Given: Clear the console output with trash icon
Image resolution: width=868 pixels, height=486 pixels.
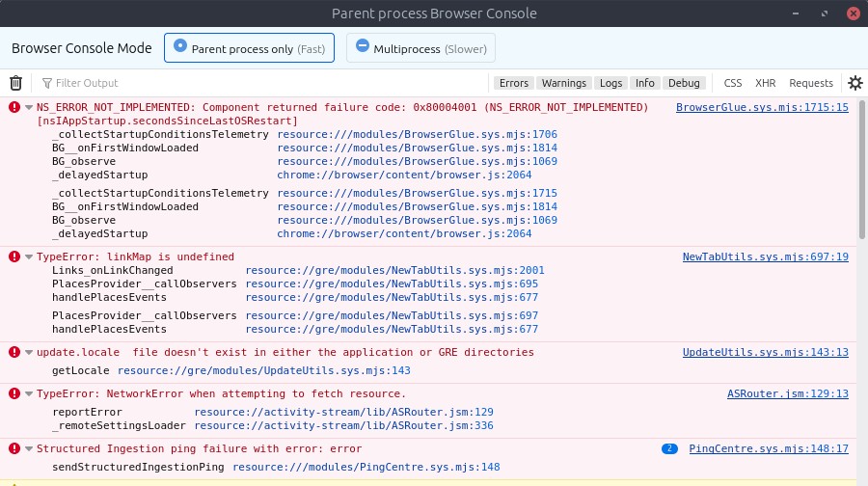Looking at the screenshot, I should [15, 83].
